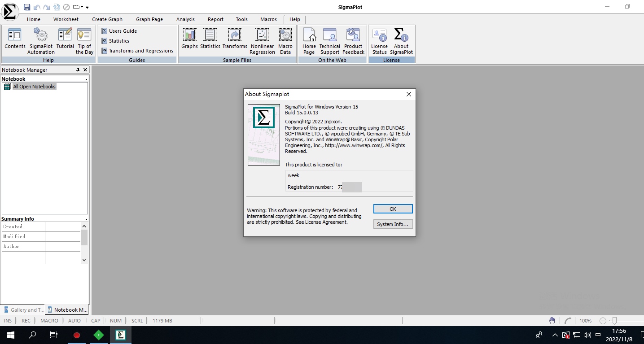Image resolution: width=644 pixels, height=344 pixels.
Task: Switch to Gallery and Templates tab
Action: point(24,310)
